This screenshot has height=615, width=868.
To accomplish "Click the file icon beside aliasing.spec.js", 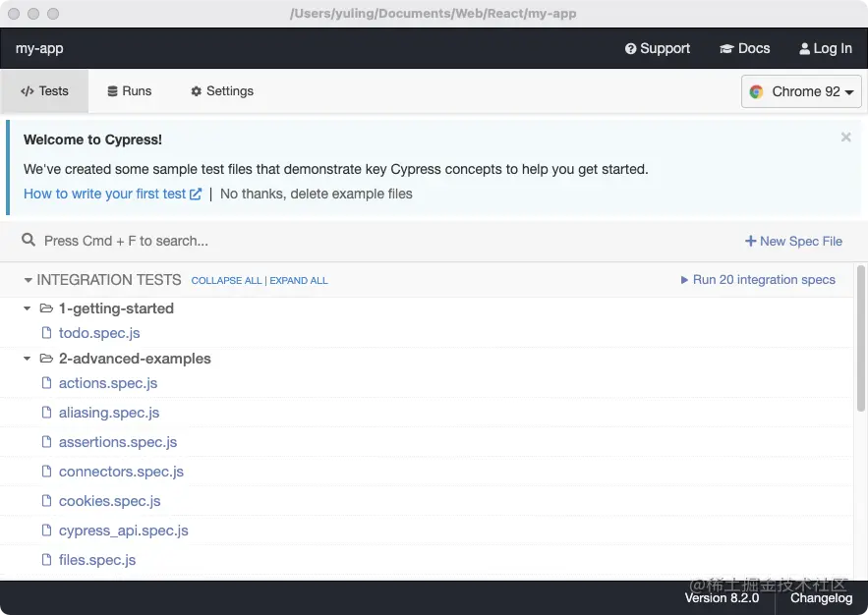I will (x=47, y=412).
